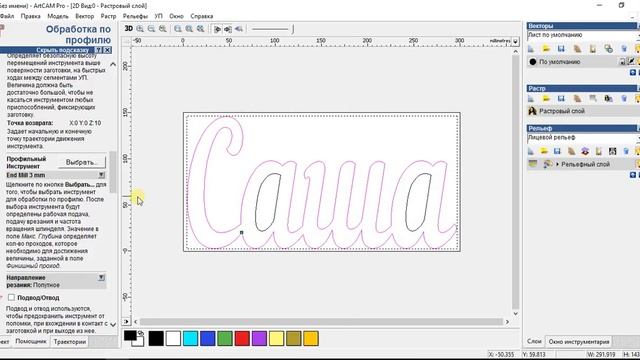Click the move-layer arrow button under Векторы layers
This screenshot has width=640, height=360.
click(633, 73)
